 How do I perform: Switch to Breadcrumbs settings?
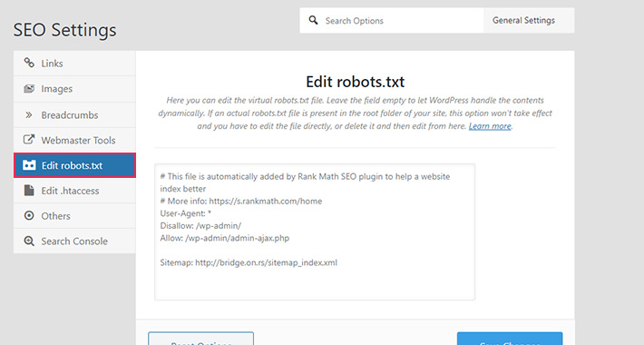tap(74, 114)
